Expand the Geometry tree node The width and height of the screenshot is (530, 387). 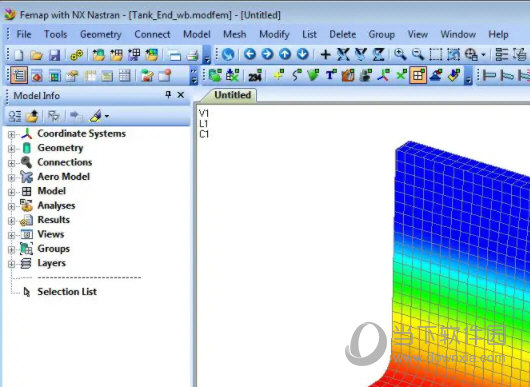11,149
